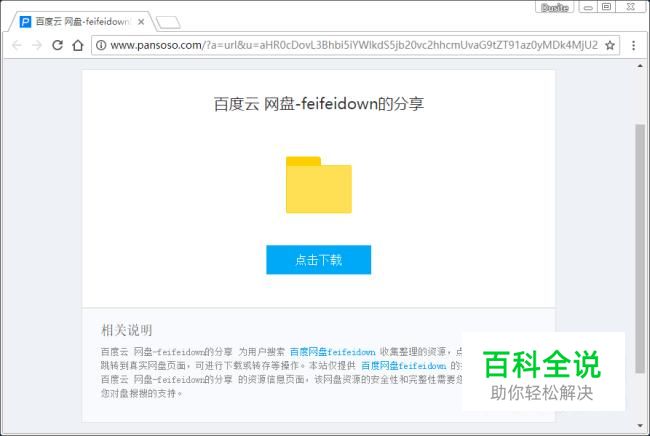This screenshot has width=650, height=436.
Task: Click the www.pansoso.com address bar
Action: pyautogui.click(x=354, y=45)
